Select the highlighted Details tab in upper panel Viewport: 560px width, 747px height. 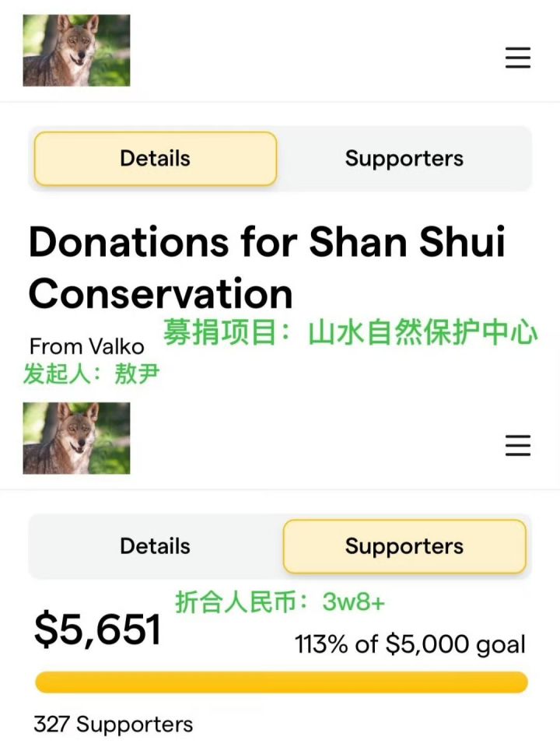point(156,159)
